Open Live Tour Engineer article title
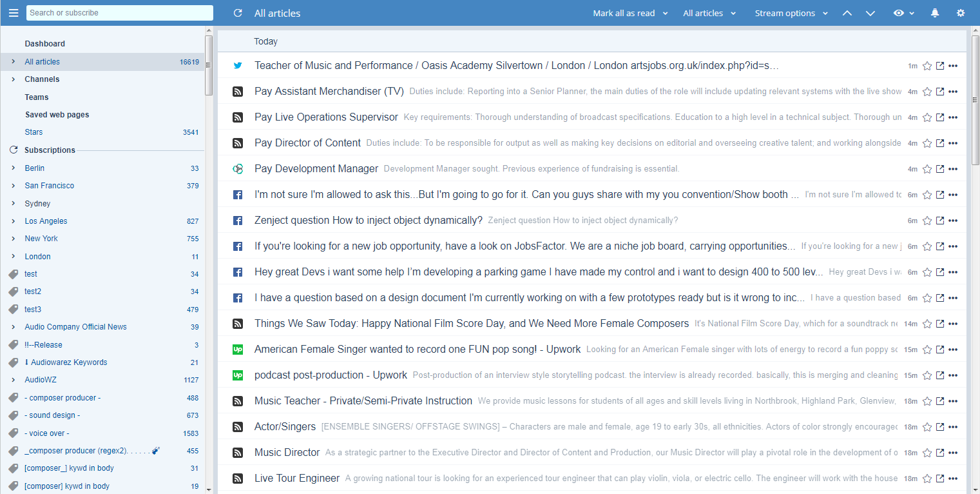 297,479
